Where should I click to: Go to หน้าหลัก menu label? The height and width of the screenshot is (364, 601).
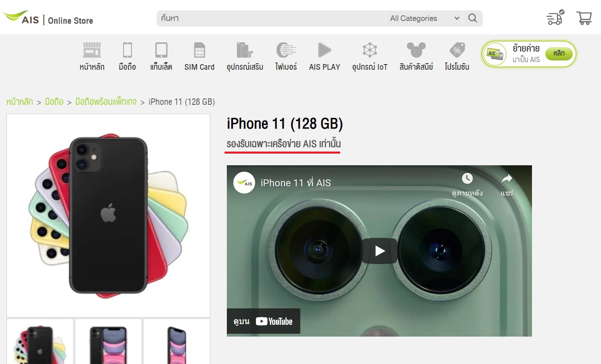click(x=92, y=67)
